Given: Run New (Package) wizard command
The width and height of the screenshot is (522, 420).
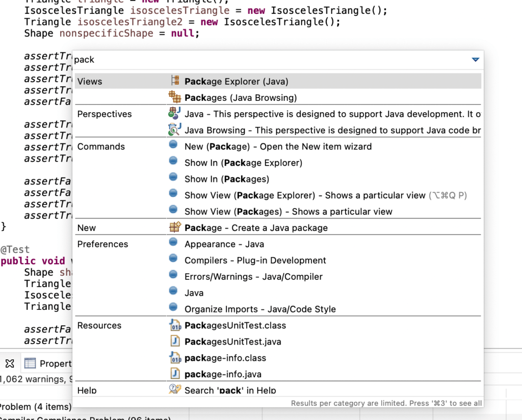Looking at the screenshot, I should [278, 146].
